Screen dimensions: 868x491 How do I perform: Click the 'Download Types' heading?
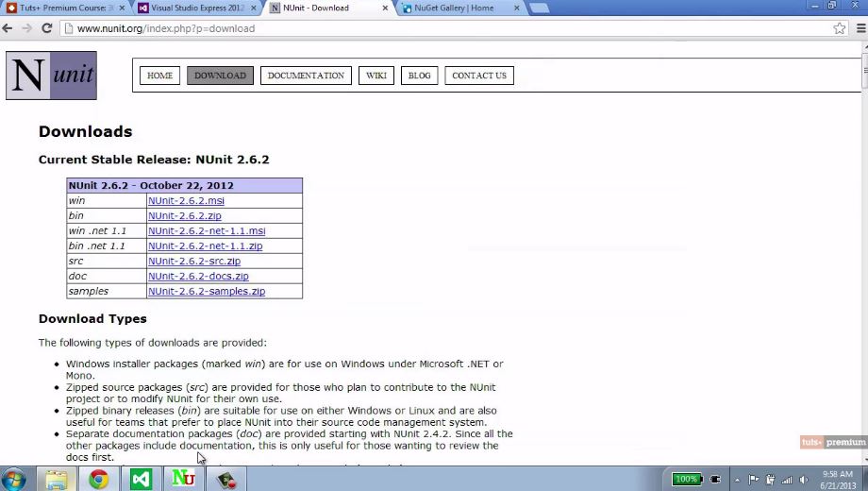(92, 318)
